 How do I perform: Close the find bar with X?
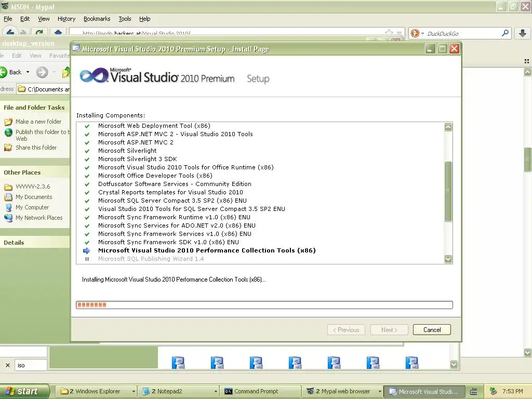pos(8,365)
